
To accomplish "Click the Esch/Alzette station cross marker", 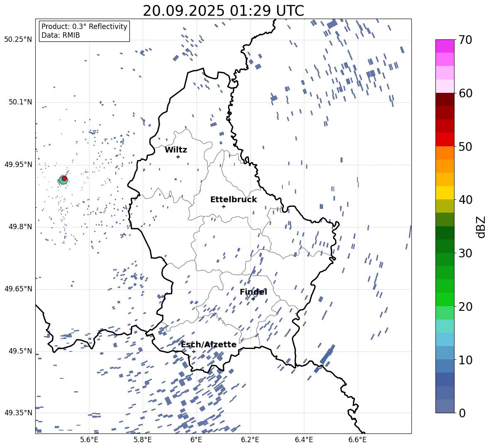I will point(194,351).
